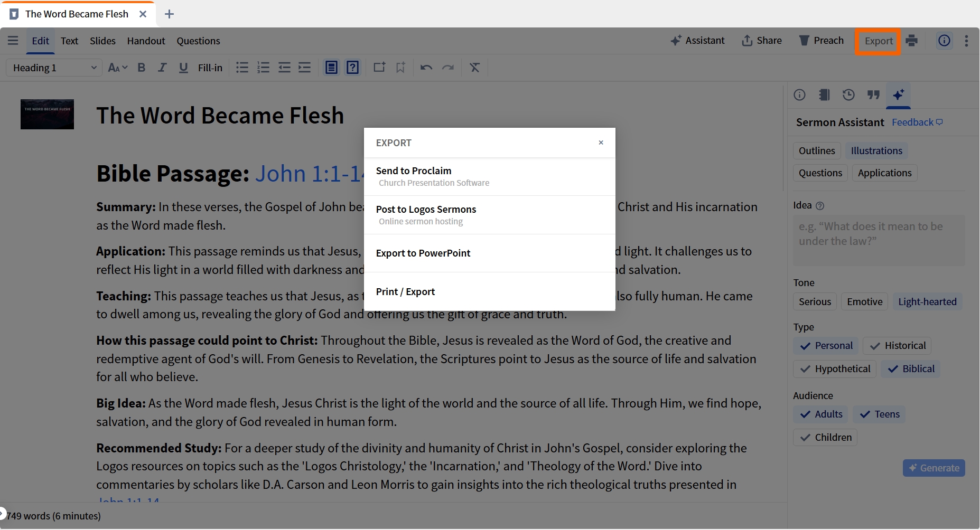Screen dimensions: 980x530
Task: Toggle the Hypothetical type checkbox
Action: (x=835, y=369)
